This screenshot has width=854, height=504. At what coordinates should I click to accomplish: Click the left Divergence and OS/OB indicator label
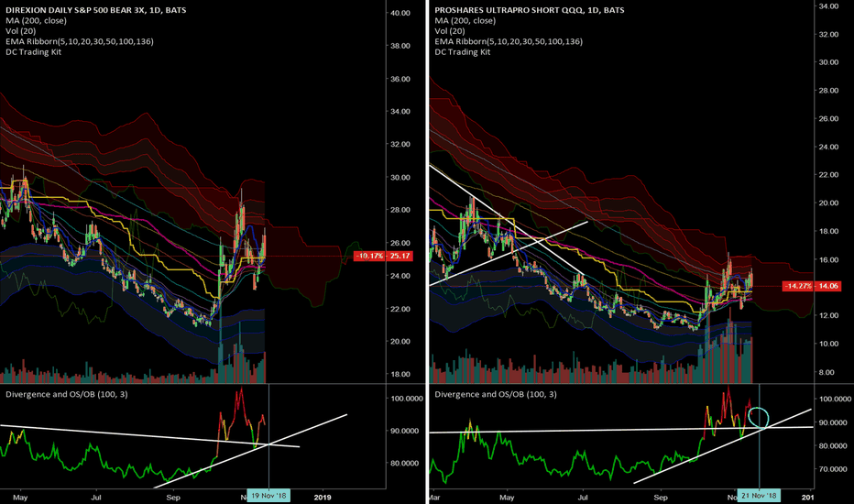coord(67,394)
